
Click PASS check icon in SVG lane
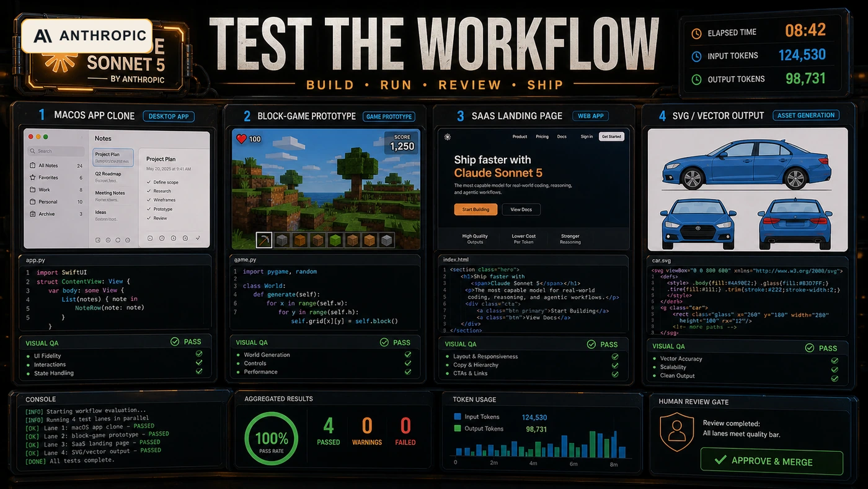pos(809,348)
